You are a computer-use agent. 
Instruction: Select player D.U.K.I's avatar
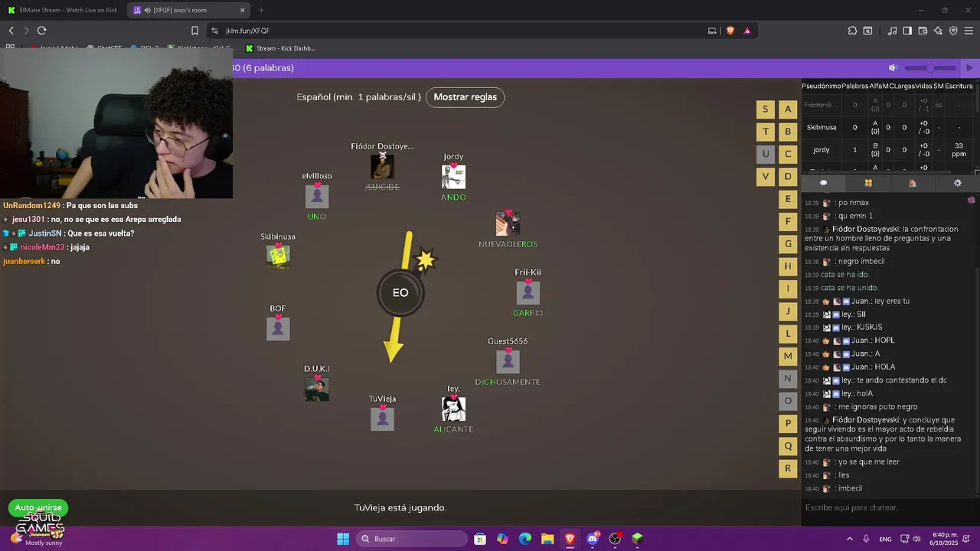[317, 389]
